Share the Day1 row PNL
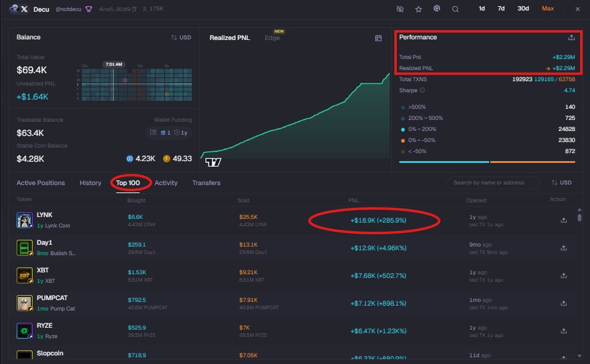 tap(564, 248)
